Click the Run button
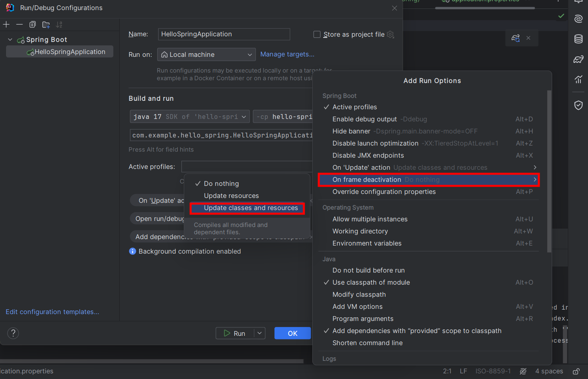The image size is (588, 379). [235, 333]
